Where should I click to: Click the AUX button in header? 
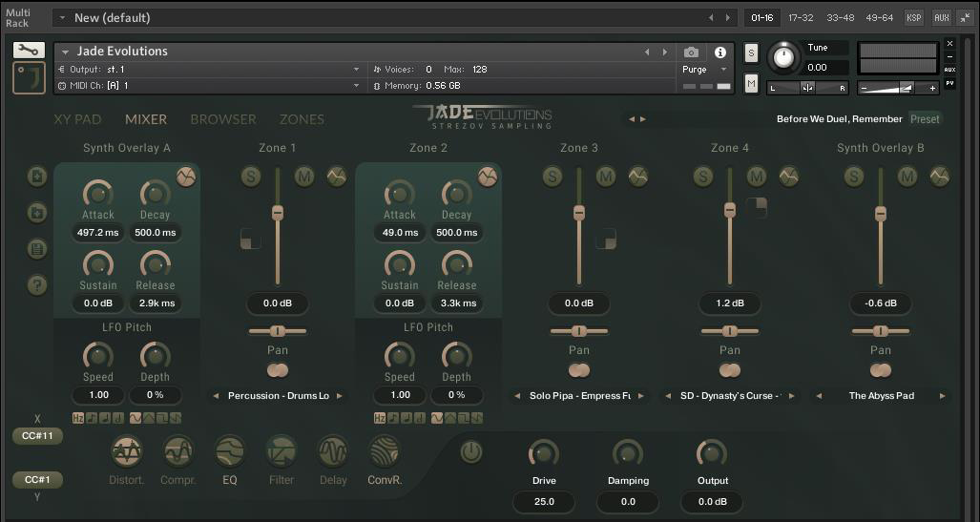click(941, 17)
